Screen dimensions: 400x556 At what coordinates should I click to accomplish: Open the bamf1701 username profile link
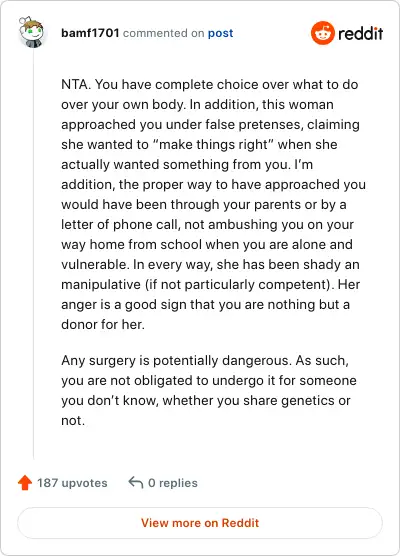tap(90, 33)
